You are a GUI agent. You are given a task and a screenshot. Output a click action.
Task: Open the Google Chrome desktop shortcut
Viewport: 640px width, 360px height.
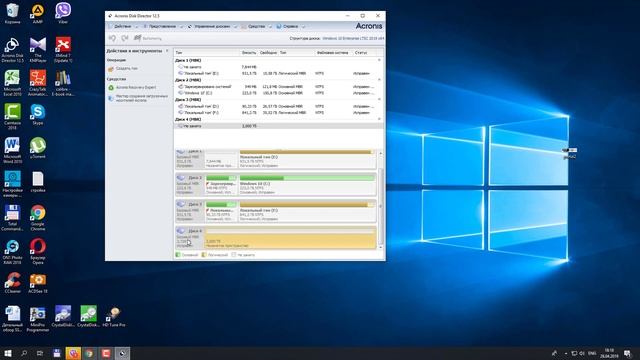(x=38, y=218)
